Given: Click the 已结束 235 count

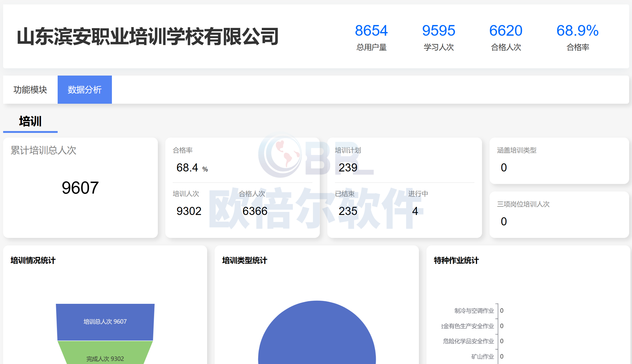Looking at the screenshot, I should (348, 211).
